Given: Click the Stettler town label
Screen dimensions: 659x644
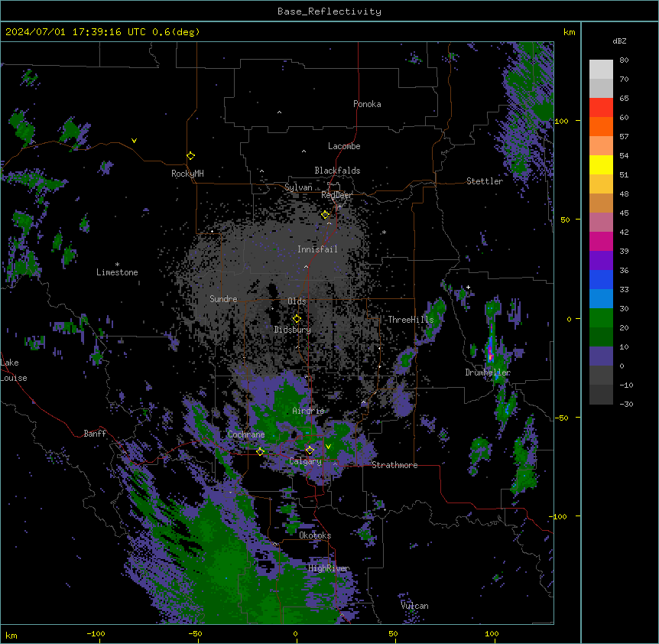Looking at the screenshot, I should (485, 181).
